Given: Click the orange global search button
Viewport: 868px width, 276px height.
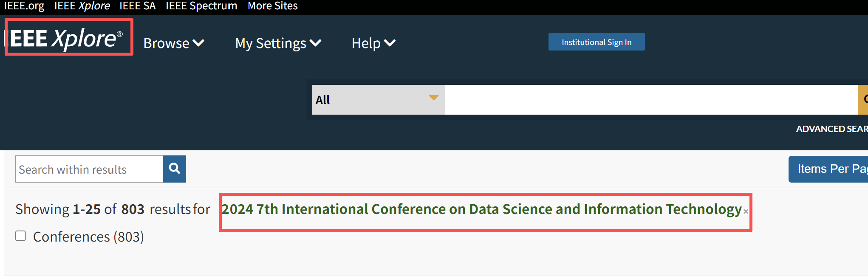Looking at the screenshot, I should point(863,100).
